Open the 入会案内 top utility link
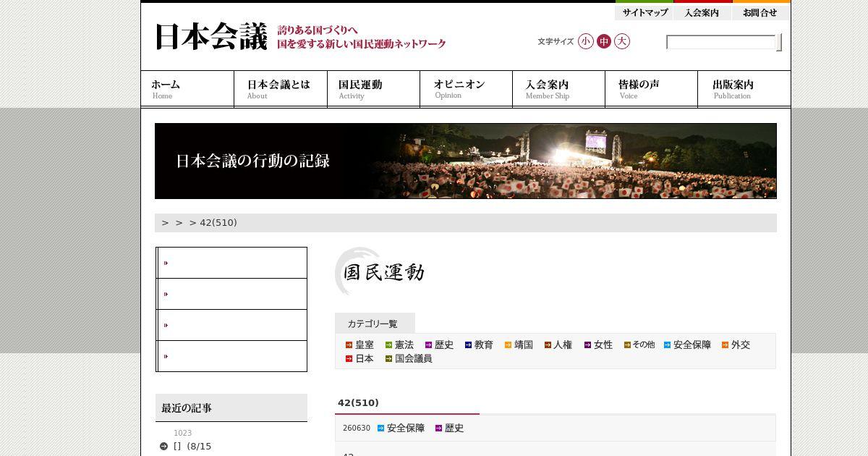 [702, 12]
